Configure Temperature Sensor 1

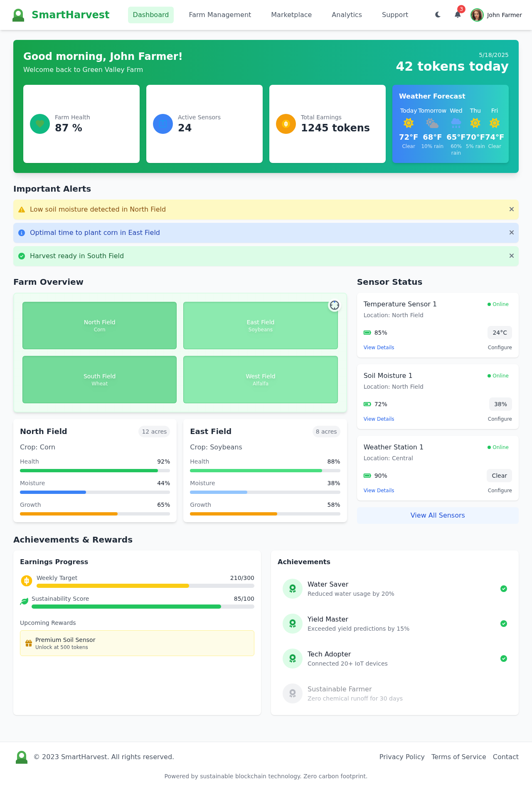(x=500, y=348)
